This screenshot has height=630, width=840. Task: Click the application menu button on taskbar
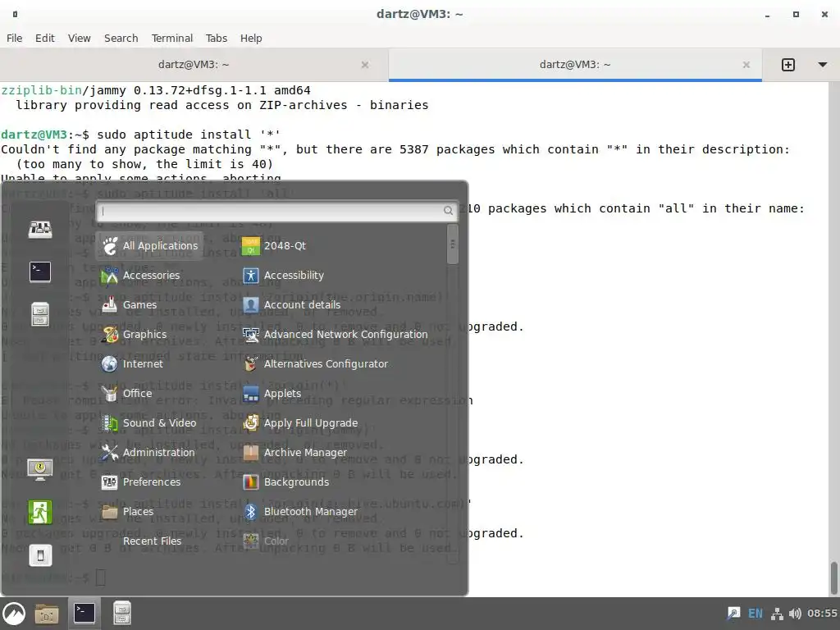(x=14, y=614)
